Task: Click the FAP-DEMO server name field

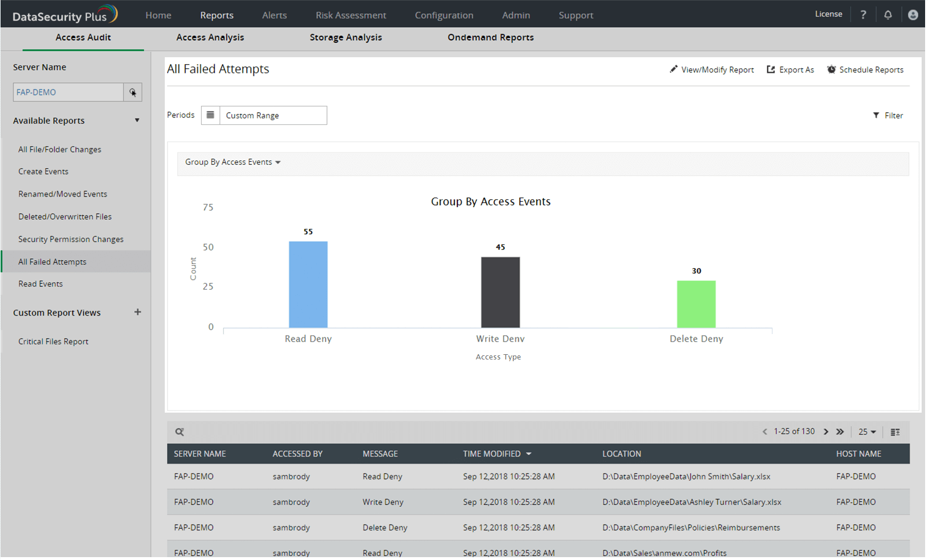Action: point(68,92)
